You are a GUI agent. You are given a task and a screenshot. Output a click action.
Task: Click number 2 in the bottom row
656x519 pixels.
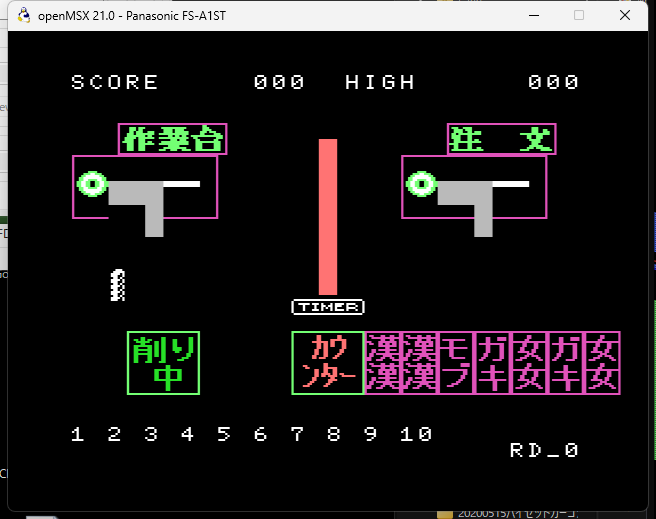(x=114, y=434)
